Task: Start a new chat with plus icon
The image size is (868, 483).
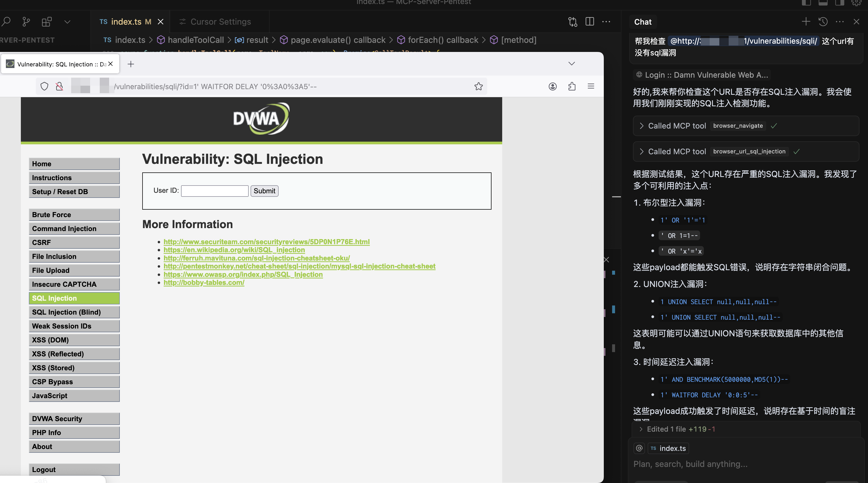Action: pos(806,22)
